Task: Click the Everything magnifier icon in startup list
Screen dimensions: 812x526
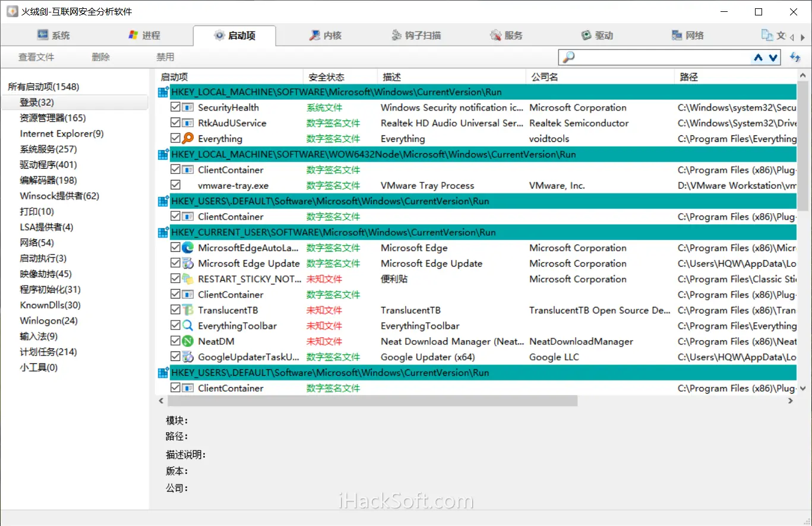Action: (x=188, y=138)
